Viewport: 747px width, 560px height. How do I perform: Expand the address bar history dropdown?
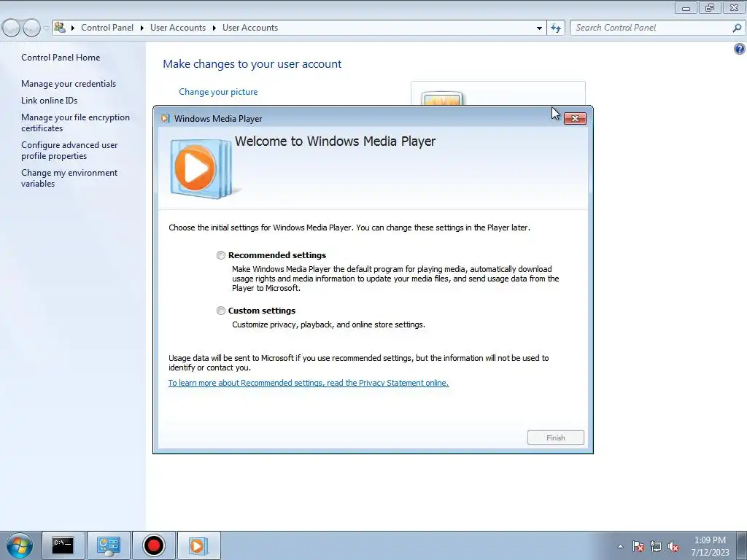(x=539, y=28)
